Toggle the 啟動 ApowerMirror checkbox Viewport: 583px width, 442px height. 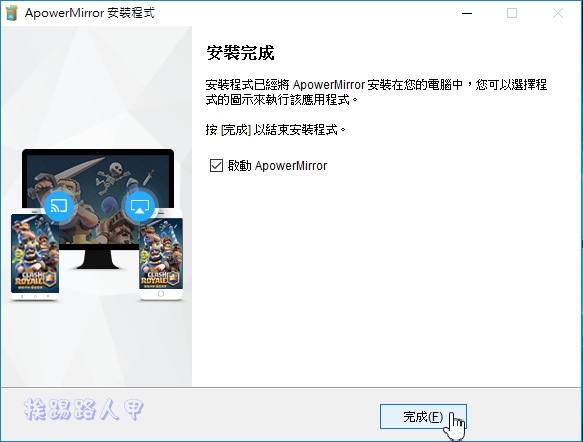[x=216, y=165]
